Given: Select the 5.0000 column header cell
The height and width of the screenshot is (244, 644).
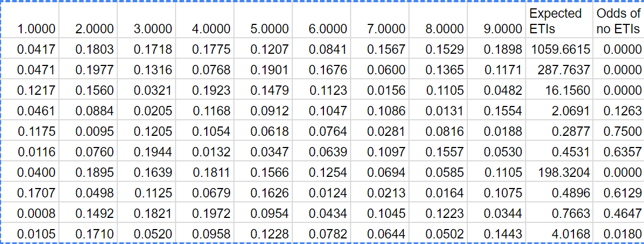Looking at the screenshot, I should 269,29.
